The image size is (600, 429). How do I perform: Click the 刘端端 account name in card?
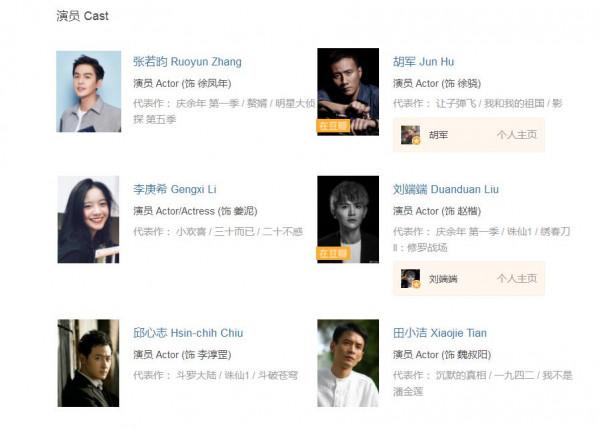coord(443,279)
